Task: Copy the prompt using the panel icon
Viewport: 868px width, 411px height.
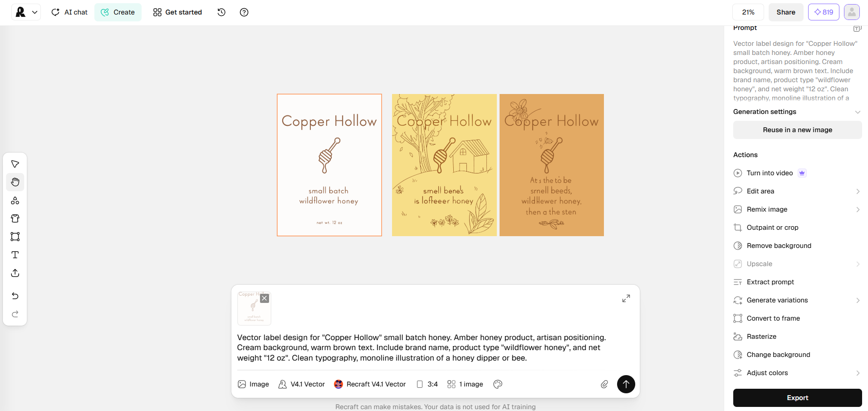Action: [x=857, y=28]
